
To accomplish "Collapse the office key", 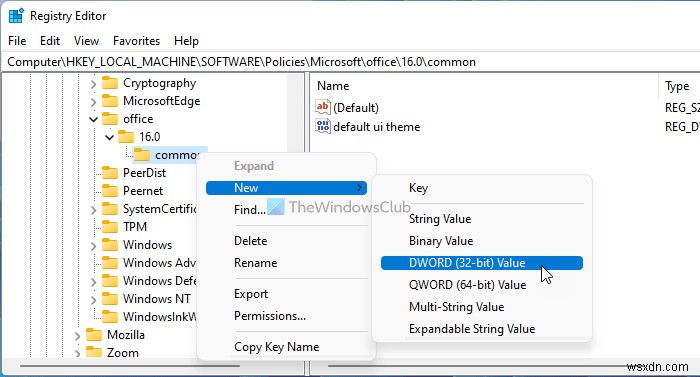I will (x=93, y=119).
